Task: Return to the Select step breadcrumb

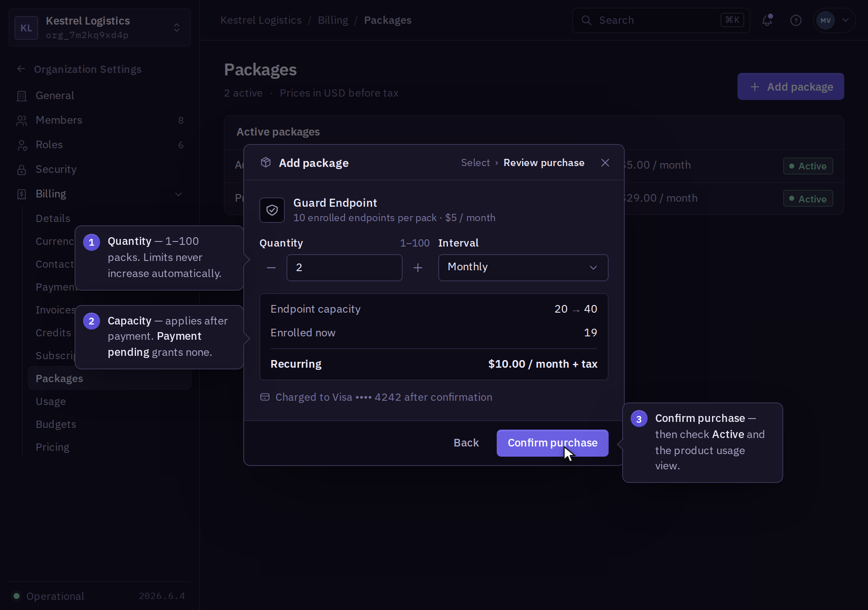Action: [475, 163]
